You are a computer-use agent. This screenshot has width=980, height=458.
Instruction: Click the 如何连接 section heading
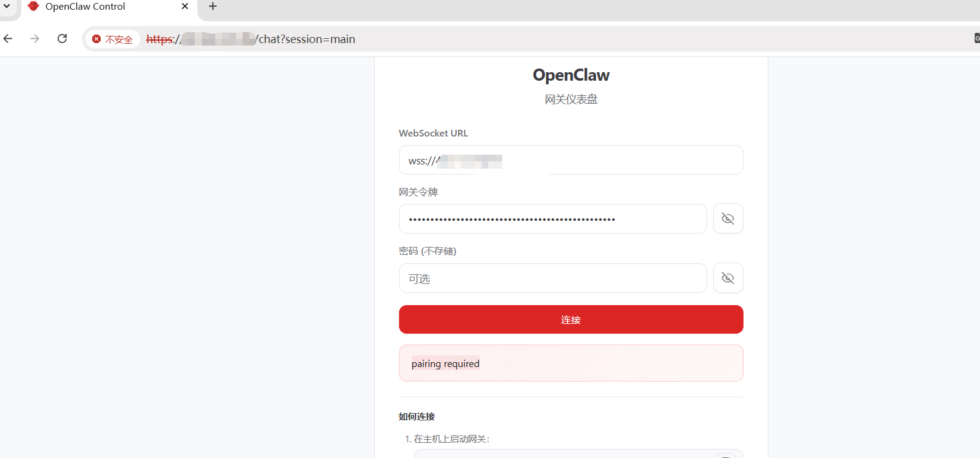(x=417, y=417)
